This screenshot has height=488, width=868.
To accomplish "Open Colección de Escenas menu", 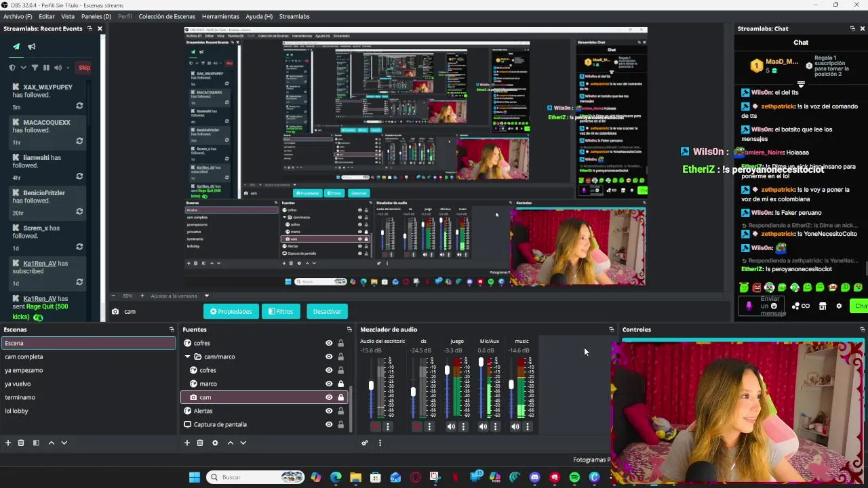I will click(167, 16).
